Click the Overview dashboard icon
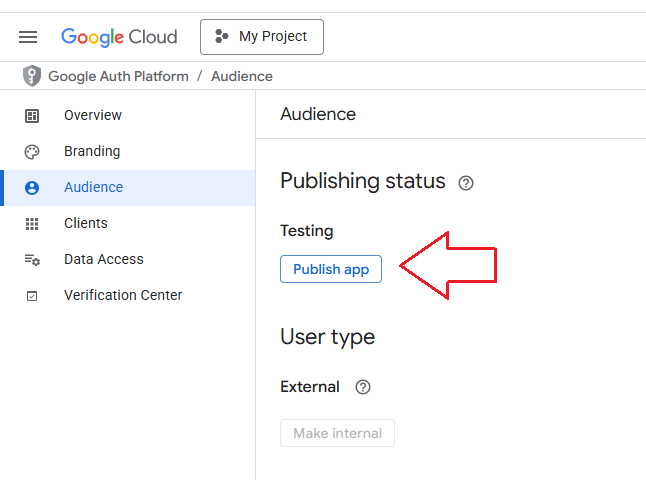Image resolution: width=646 pixels, height=483 pixels. point(32,116)
